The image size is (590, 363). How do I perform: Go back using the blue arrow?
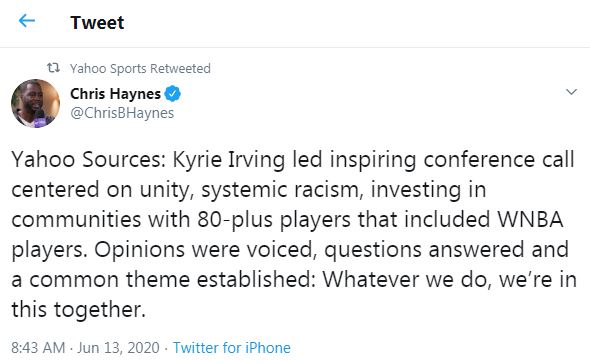(27, 21)
